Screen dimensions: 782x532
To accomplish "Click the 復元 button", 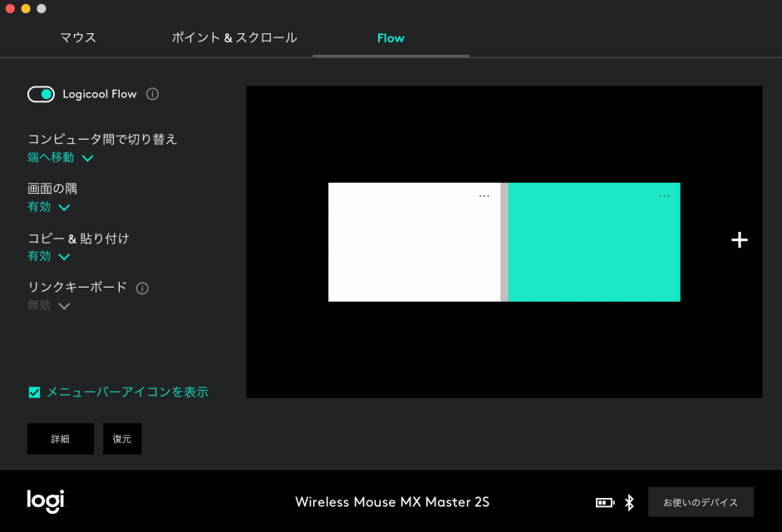I will (122, 439).
